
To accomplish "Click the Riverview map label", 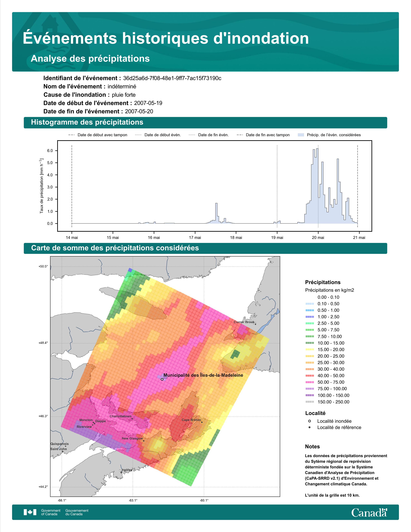I will point(84,427).
